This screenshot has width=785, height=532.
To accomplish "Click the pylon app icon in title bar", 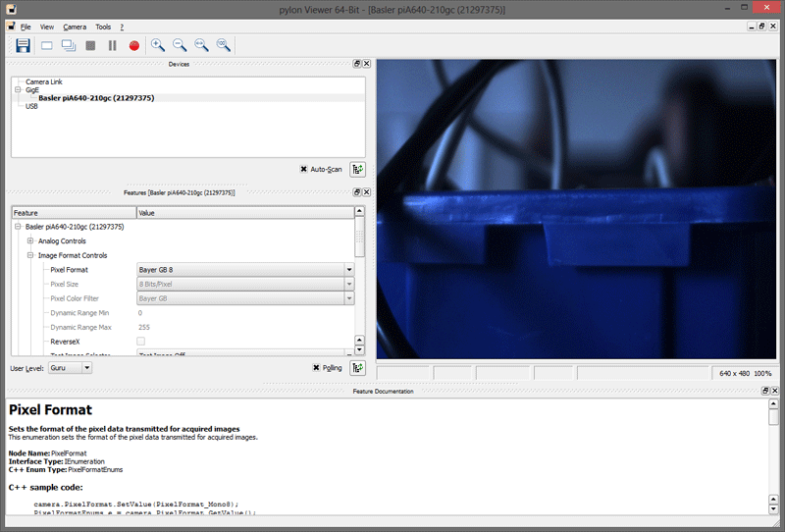I will tap(11, 9).
